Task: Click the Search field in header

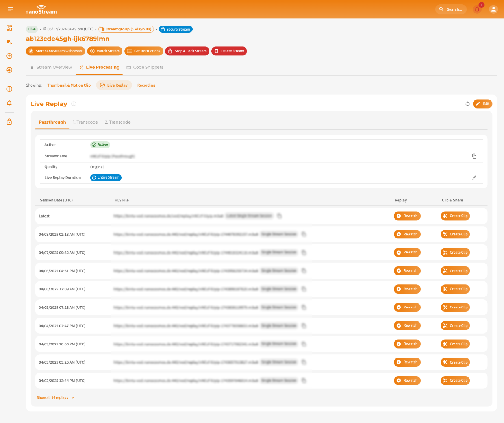Action: point(451,9)
